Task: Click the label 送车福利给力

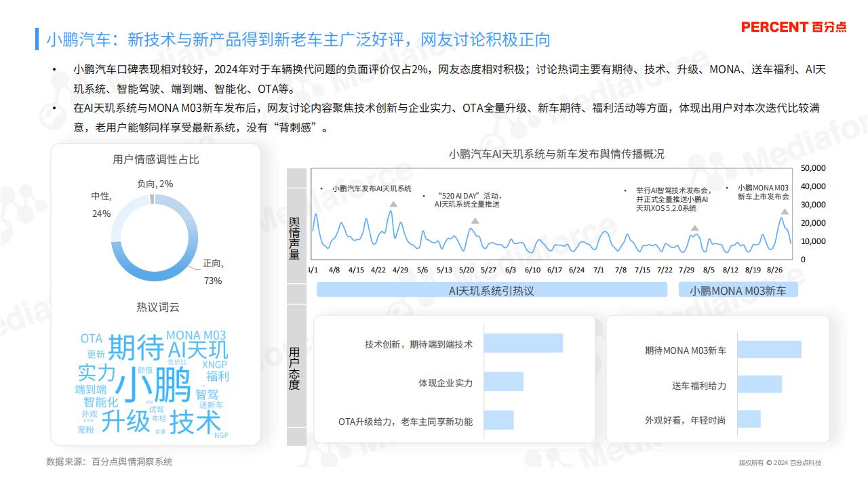Action: [699, 385]
